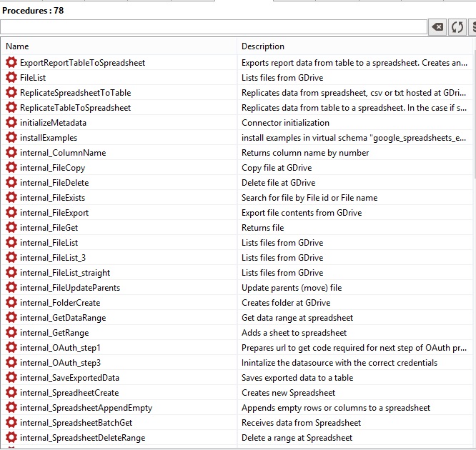This screenshot has width=476, height=450.
Task: Click the database icon beside refresh
Action: pyautogui.click(x=472, y=27)
